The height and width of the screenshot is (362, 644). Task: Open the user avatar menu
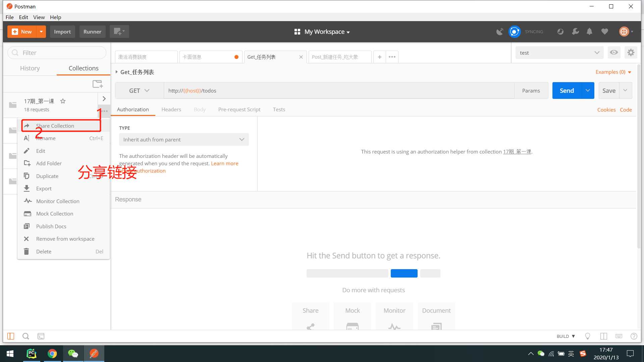click(626, 32)
